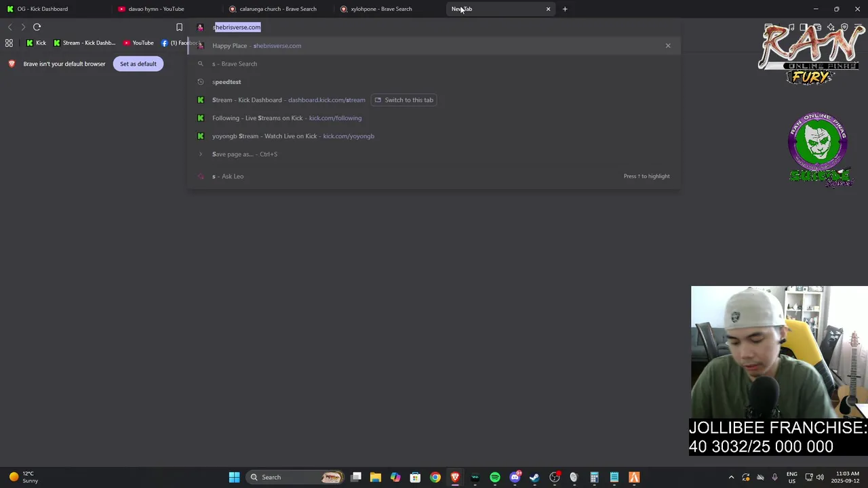Set Brave as default browser
This screenshot has width=868, height=488.
138,64
